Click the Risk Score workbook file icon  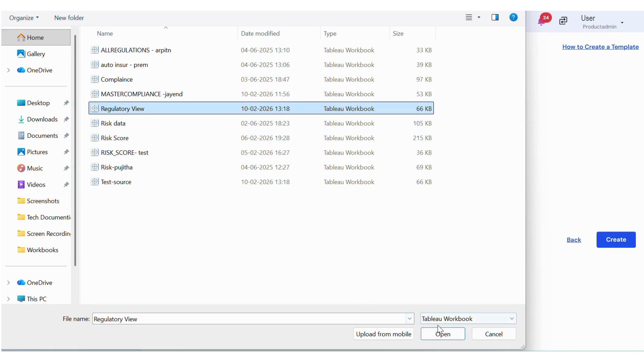pyautogui.click(x=95, y=138)
